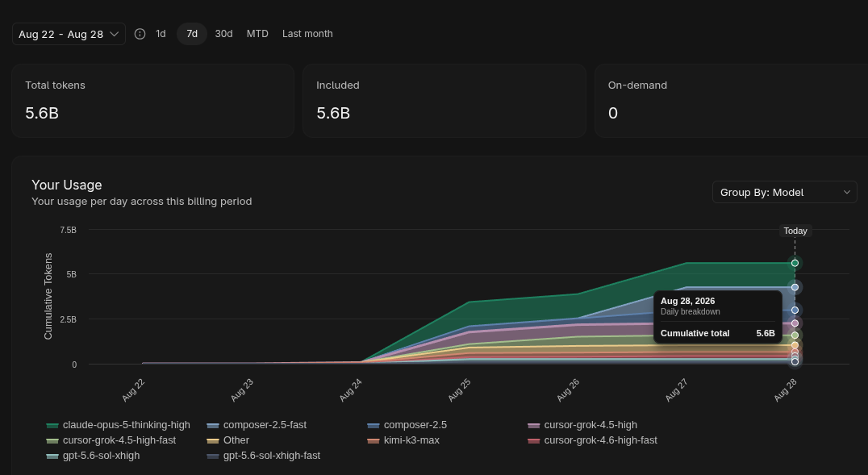
Task: Click the info icon beside date range
Action: click(x=140, y=34)
